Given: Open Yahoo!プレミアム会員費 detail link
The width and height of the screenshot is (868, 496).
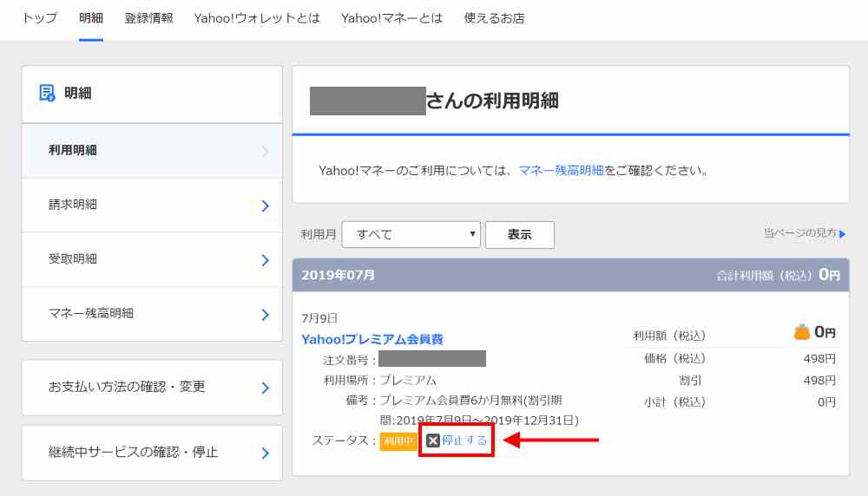Looking at the screenshot, I should [x=372, y=339].
